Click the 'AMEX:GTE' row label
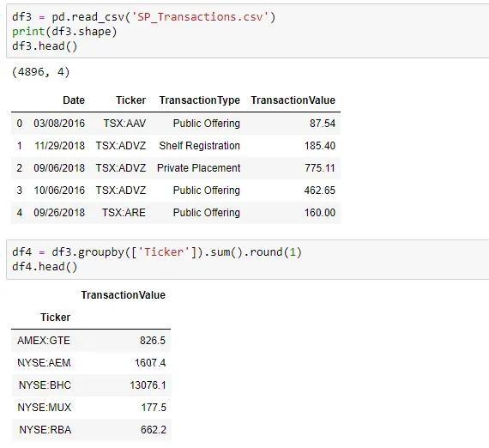This screenshot has width=489, height=448. [44, 341]
